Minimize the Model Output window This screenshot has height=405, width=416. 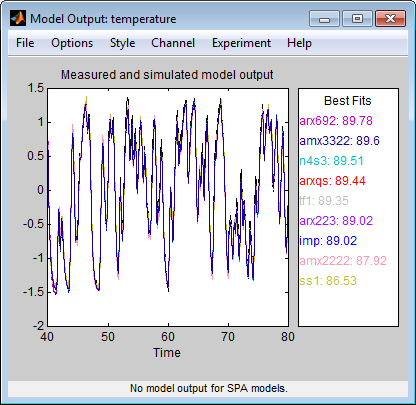[x=324, y=18]
